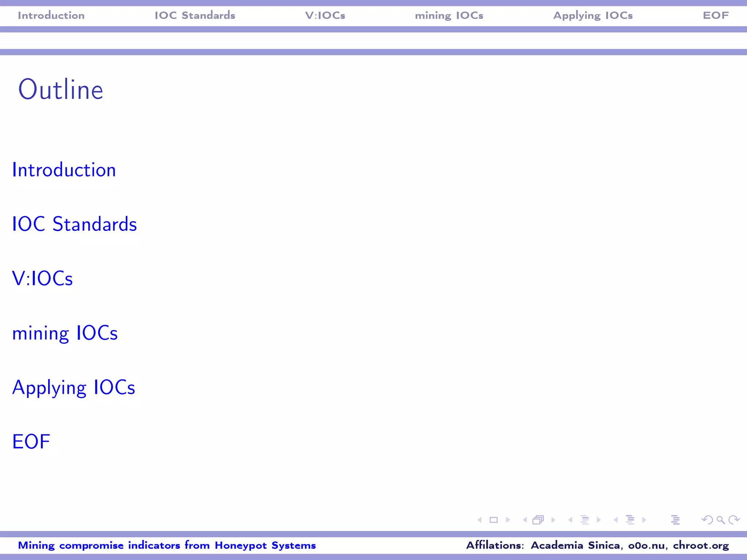
Task: Click the slide rectangle navigation icon
Action: 494,520
